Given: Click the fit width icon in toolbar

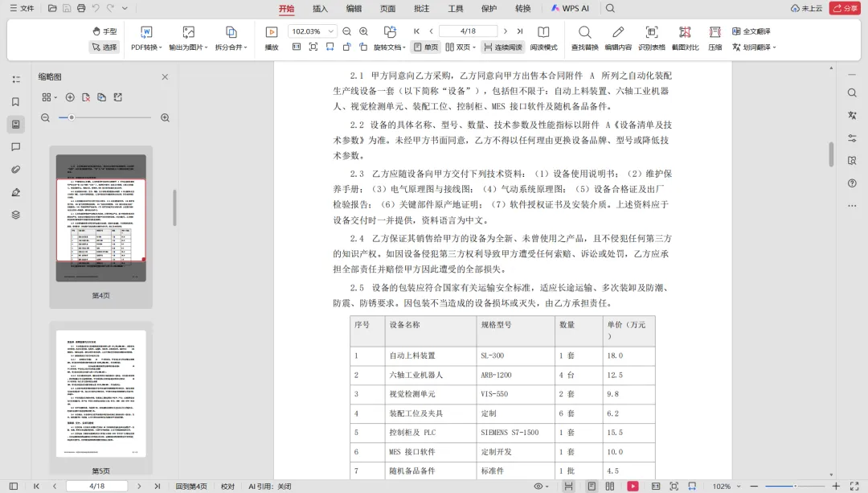Looking at the screenshot, I should (330, 47).
